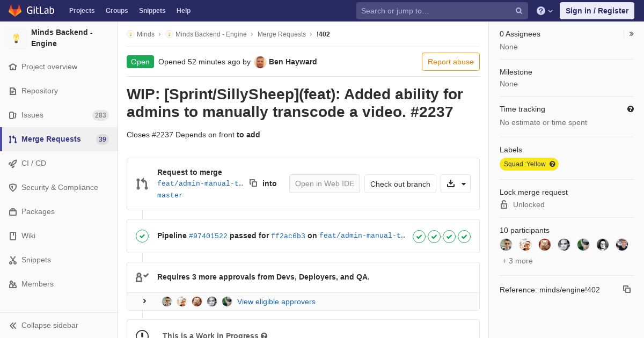Focus the Search or jump to field
Screen dimensions: 644x338
click(x=436, y=11)
